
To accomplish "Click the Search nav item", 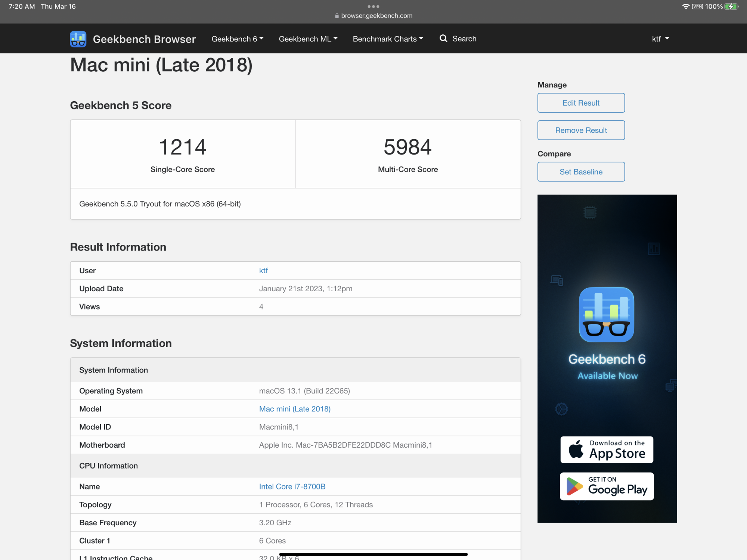I will (464, 39).
